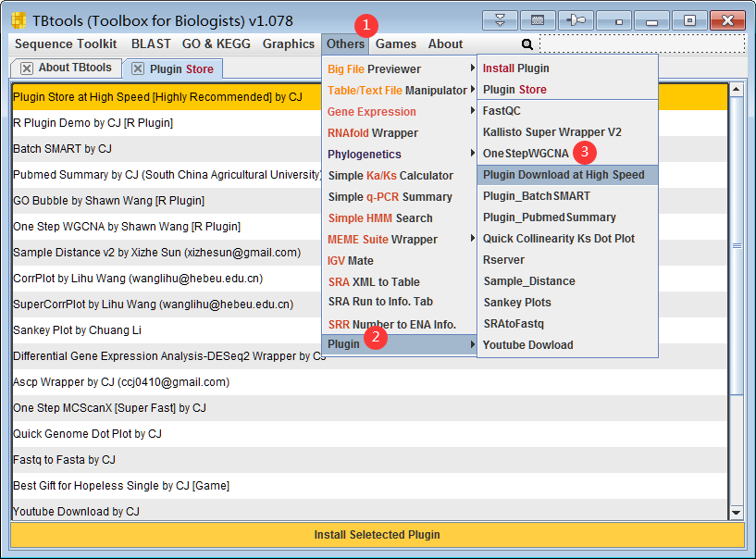The width and height of the screenshot is (756, 559).
Task: Open the GO & KEGG menu
Action: tap(216, 43)
